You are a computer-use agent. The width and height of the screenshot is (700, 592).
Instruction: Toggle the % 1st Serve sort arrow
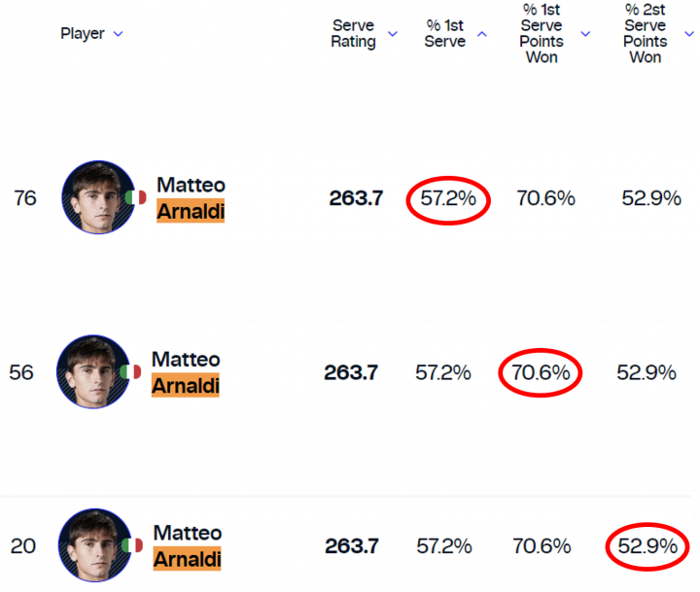(481, 34)
